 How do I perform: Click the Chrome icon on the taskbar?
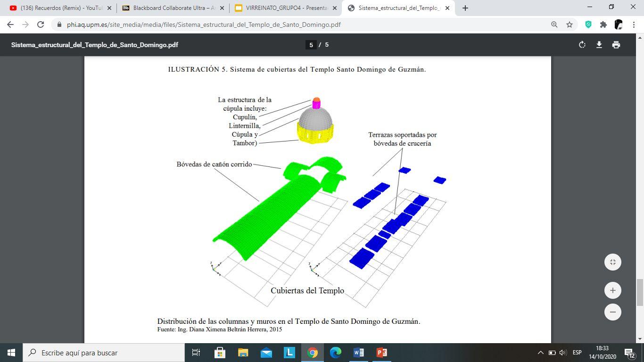pyautogui.click(x=312, y=353)
